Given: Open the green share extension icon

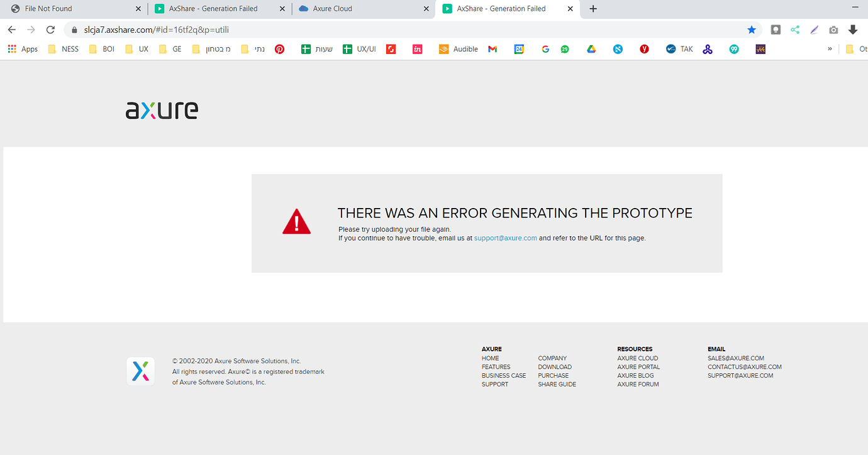Looking at the screenshot, I should [794, 30].
